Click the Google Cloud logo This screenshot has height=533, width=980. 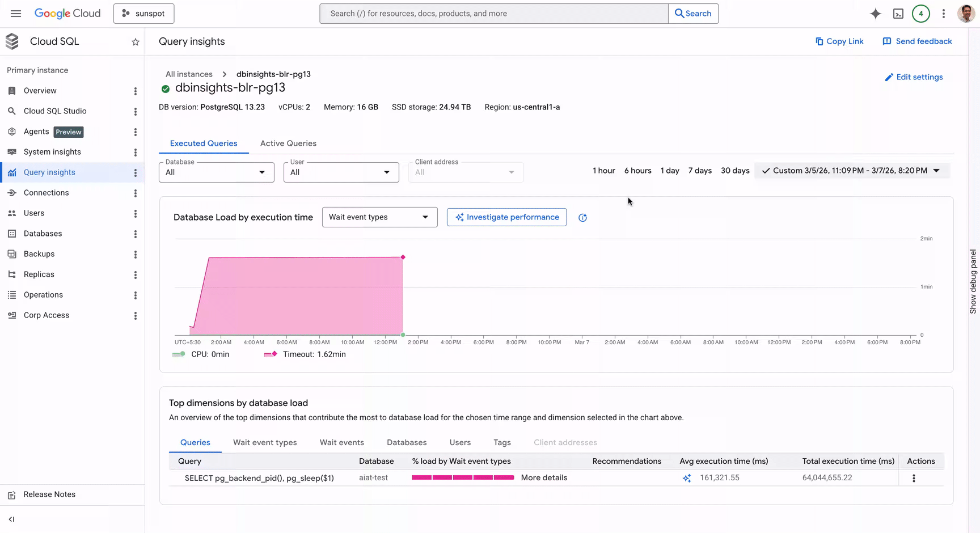coord(67,14)
